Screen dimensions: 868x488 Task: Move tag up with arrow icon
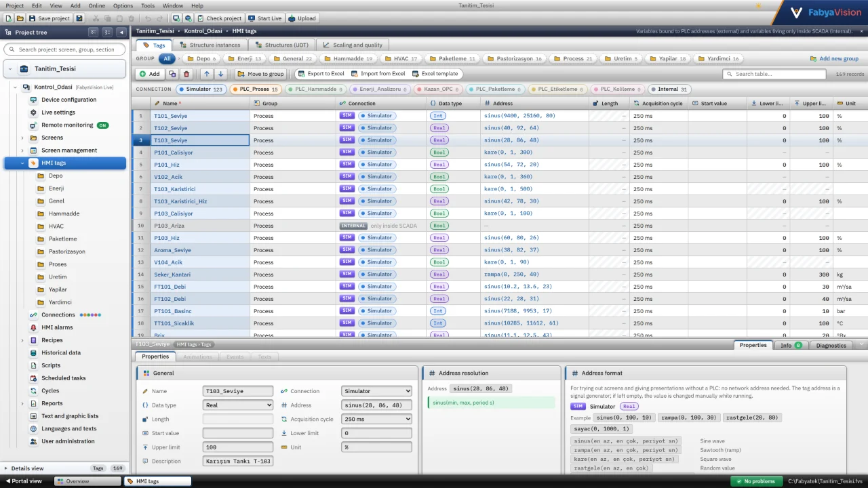pyautogui.click(x=207, y=74)
